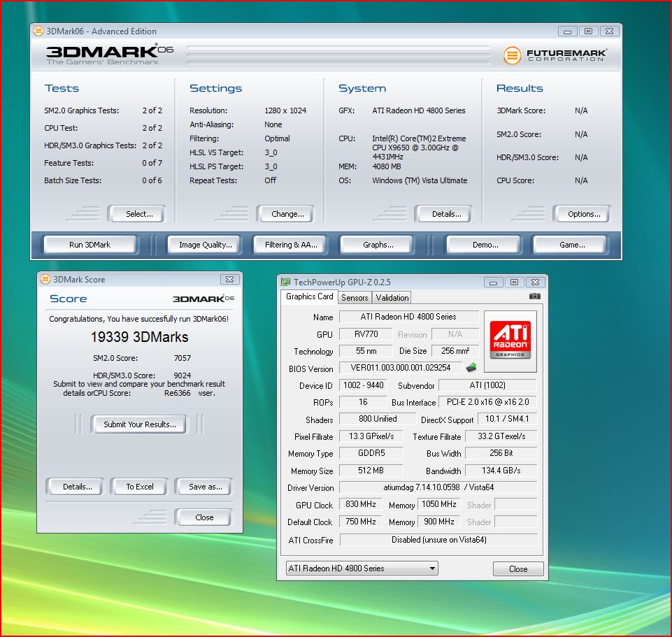Open the ATI Radeon HD 4800 Series dropdown

(362, 568)
